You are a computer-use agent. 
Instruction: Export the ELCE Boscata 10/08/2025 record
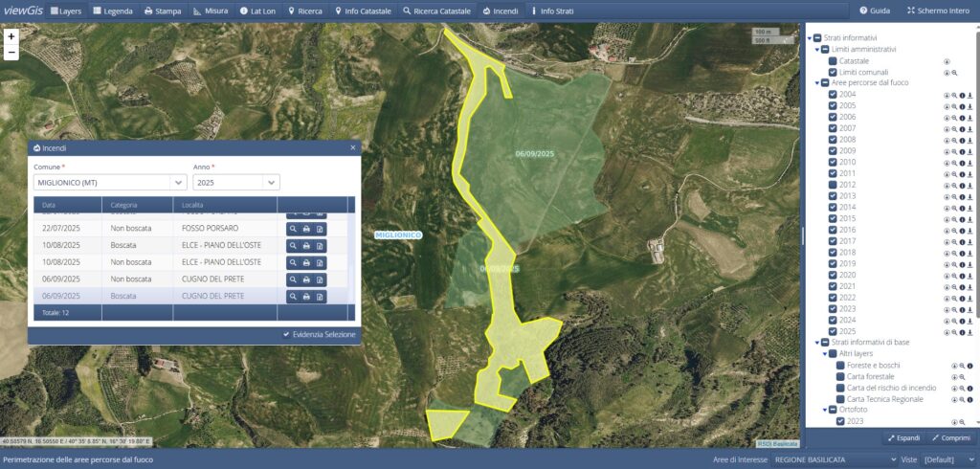[321, 245]
